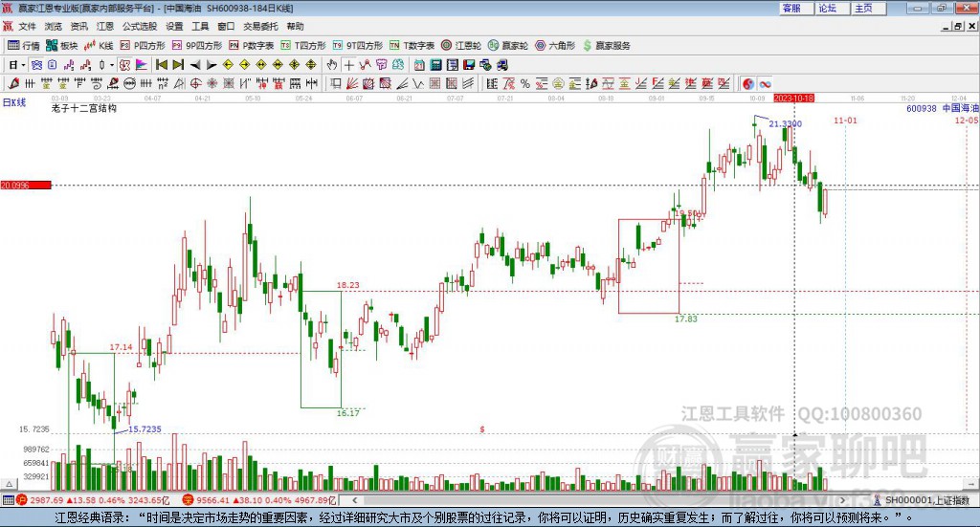Select the red pencil drawing tool
The width and height of the screenshot is (980, 527).
coord(13,83)
